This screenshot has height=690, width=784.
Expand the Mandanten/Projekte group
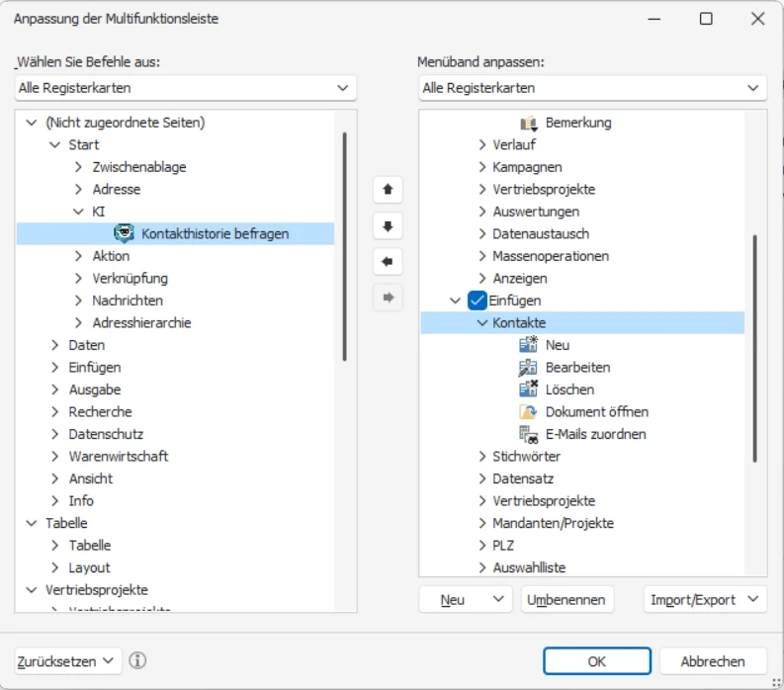(482, 523)
